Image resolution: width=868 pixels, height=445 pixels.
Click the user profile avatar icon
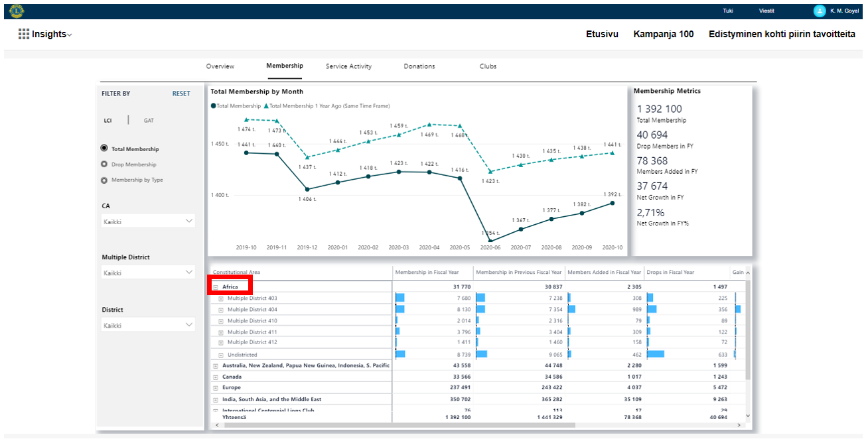pyautogui.click(x=820, y=11)
